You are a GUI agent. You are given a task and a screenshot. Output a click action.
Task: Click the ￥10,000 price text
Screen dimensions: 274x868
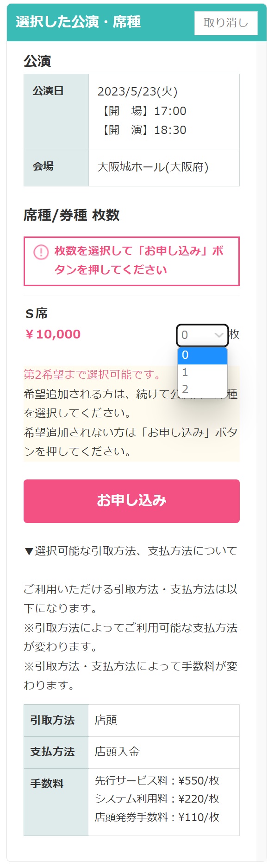[52, 334]
